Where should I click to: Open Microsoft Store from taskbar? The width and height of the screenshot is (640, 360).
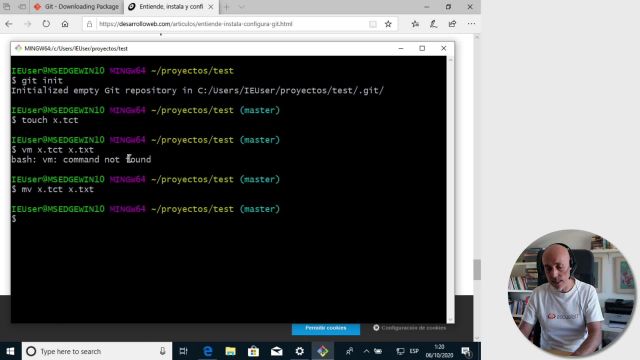click(x=253, y=351)
